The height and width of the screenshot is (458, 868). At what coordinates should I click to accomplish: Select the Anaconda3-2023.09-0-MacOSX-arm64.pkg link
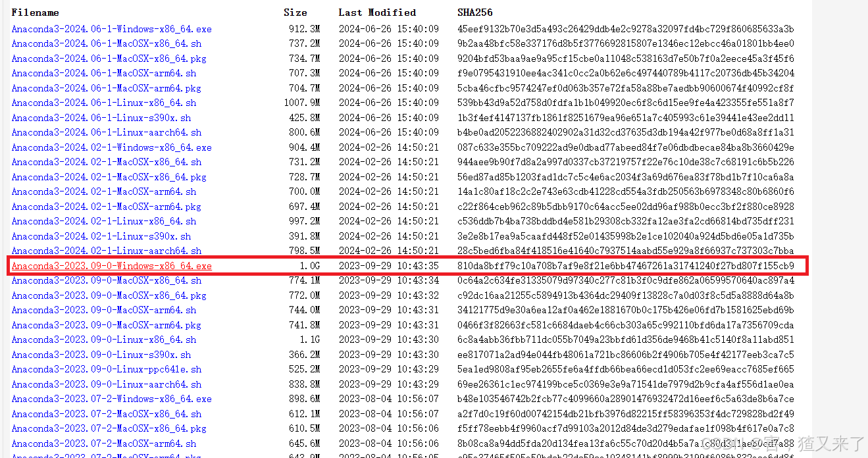pyautogui.click(x=106, y=325)
